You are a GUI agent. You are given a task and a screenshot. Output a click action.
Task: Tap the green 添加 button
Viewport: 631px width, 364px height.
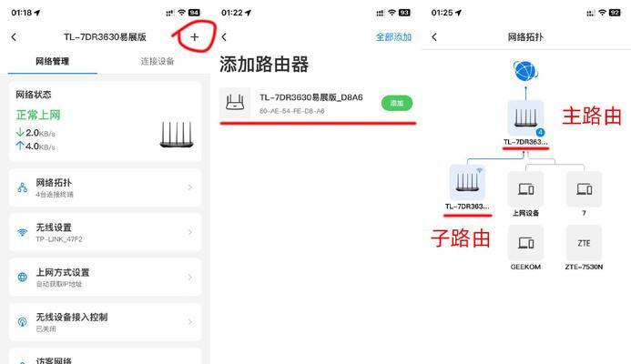coord(397,104)
